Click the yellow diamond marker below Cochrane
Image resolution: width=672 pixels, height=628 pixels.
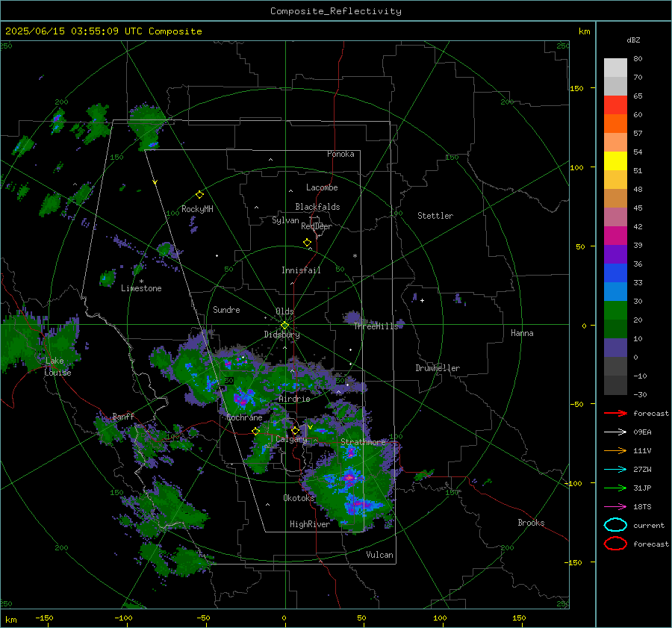(x=255, y=431)
